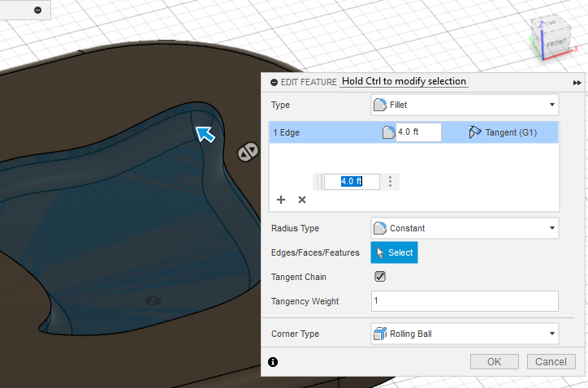Open the Radius Type dropdown set to Constant
The width and height of the screenshot is (588, 388).
pyautogui.click(x=465, y=228)
